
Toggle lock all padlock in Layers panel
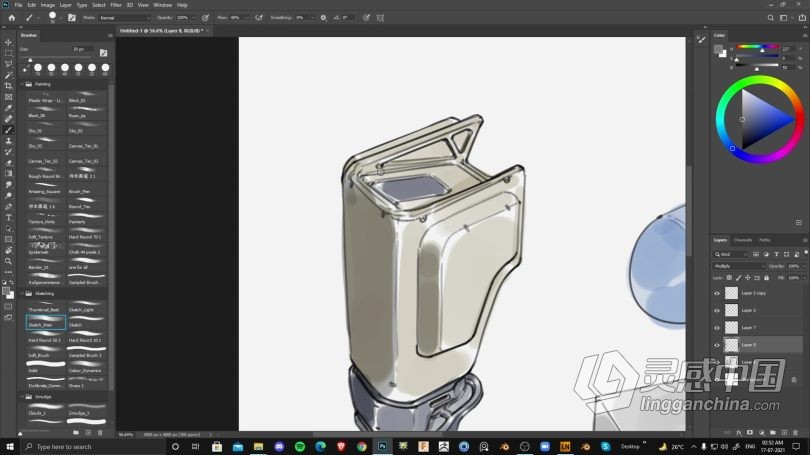[767, 278]
